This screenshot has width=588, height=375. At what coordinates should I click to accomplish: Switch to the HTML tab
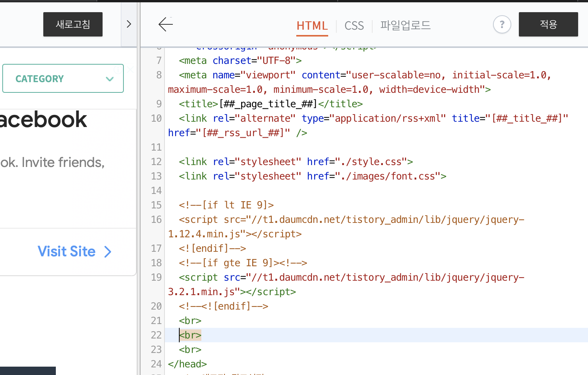312,26
